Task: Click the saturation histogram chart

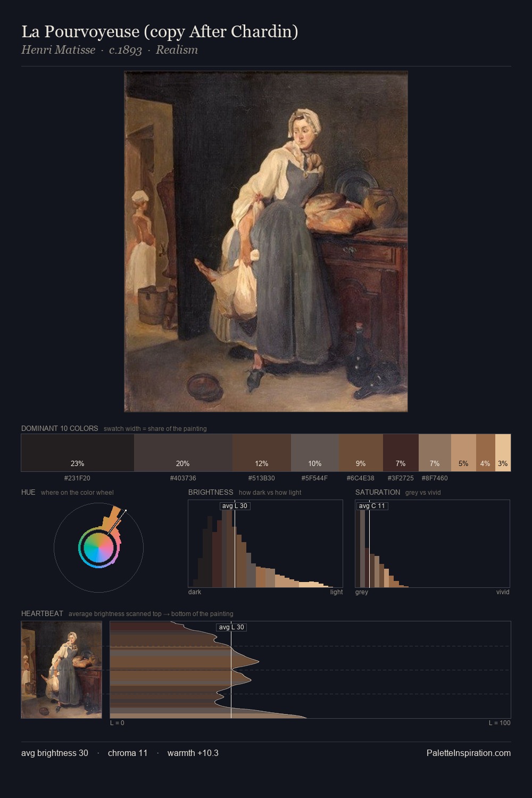Action: click(x=433, y=544)
